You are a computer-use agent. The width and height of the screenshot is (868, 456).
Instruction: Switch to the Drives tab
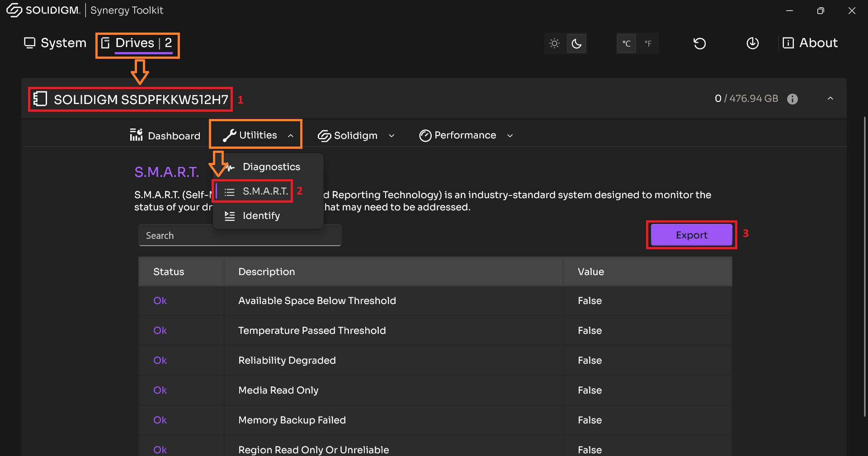pos(137,43)
